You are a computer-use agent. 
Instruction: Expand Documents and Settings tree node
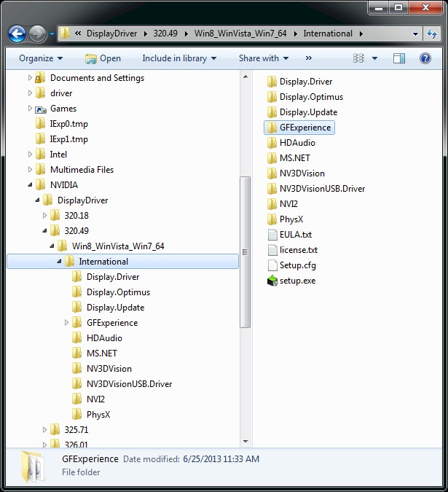(30, 77)
